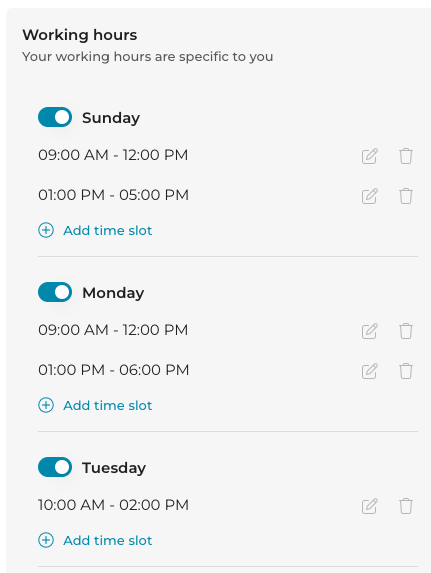Delete Monday's 01:00 PM - 06:00 PM slot

pyautogui.click(x=406, y=371)
